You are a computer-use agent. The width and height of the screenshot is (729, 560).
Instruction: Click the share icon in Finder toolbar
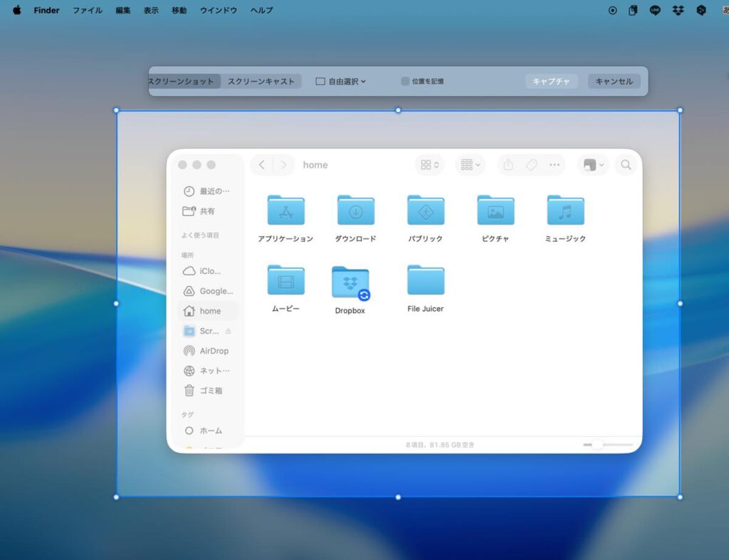(x=508, y=165)
